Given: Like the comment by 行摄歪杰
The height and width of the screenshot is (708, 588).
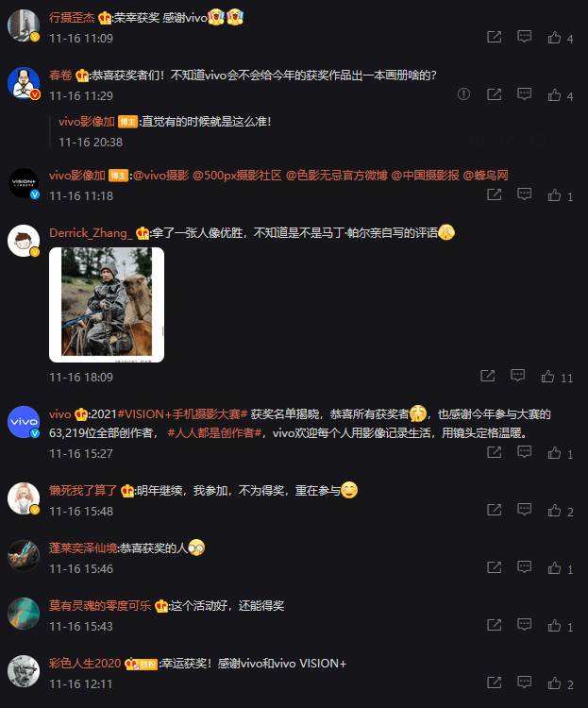Looking at the screenshot, I should (554, 38).
